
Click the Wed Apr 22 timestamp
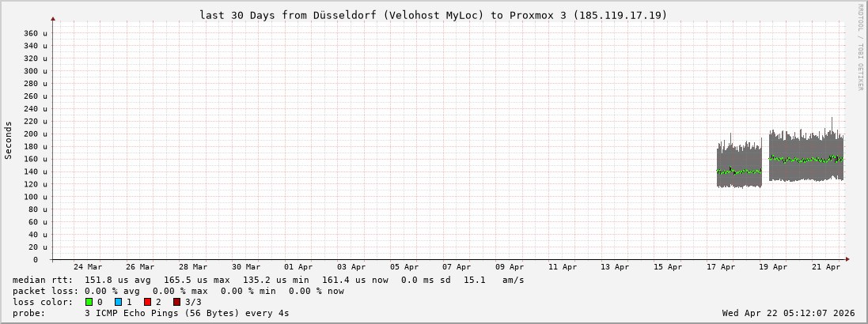788,313
